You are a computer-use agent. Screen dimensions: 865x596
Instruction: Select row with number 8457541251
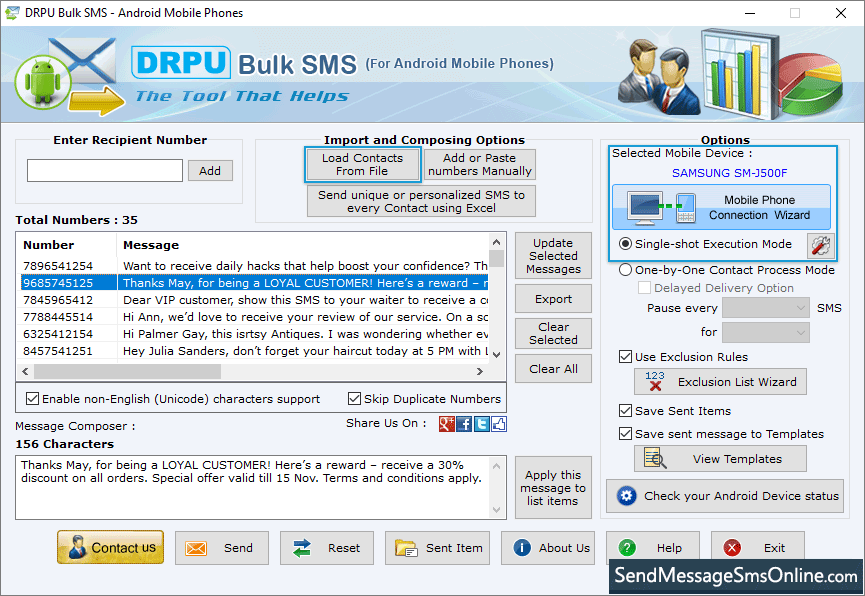(254, 351)
